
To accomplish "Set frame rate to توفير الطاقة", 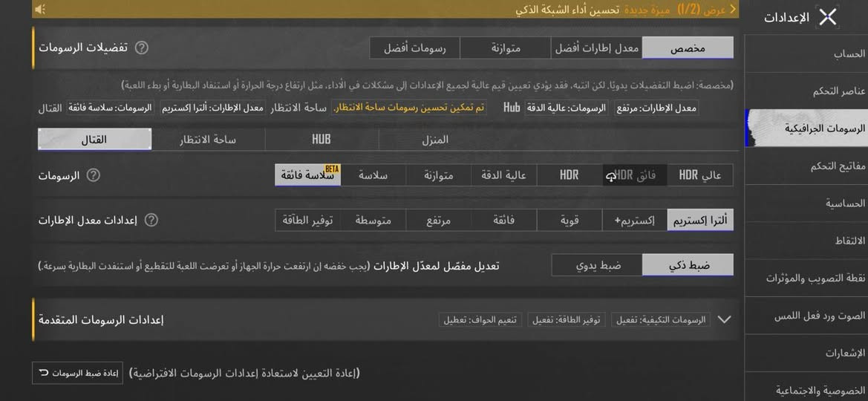I will coord(308,220).
